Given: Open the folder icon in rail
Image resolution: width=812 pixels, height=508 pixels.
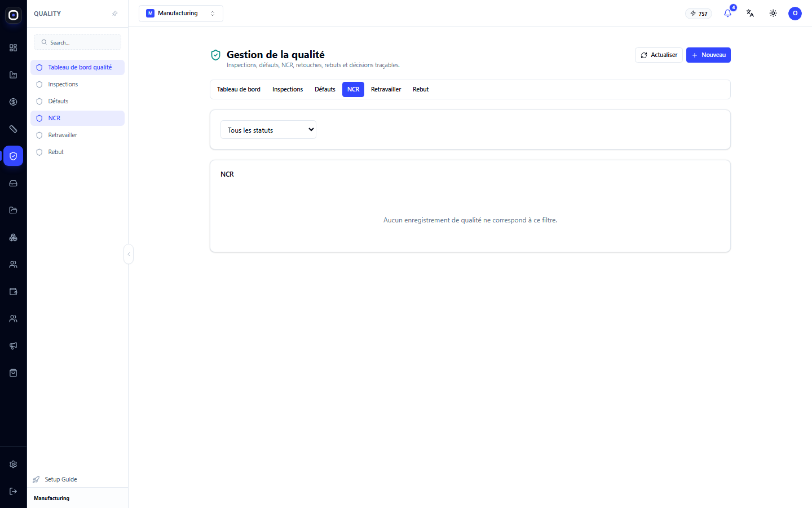Looking at the screenshot, I should [x=14, y=211].
